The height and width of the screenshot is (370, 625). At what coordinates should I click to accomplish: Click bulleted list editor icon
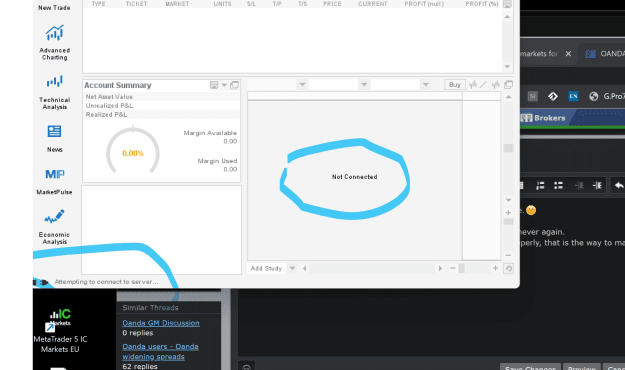[558, 185]
